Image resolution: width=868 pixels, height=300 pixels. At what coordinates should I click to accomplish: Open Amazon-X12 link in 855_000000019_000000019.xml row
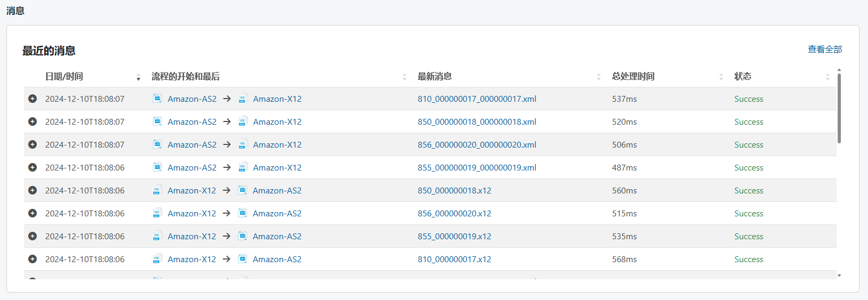pyautogui.click(x=277, y=167)
